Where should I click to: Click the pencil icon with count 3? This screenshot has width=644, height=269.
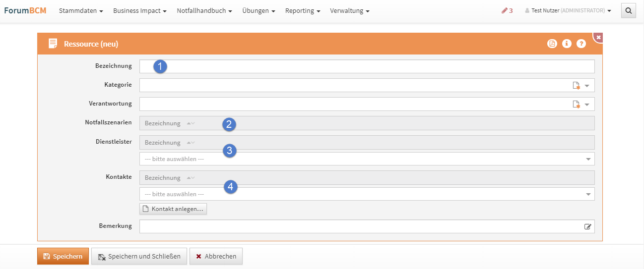coord(507,10)
